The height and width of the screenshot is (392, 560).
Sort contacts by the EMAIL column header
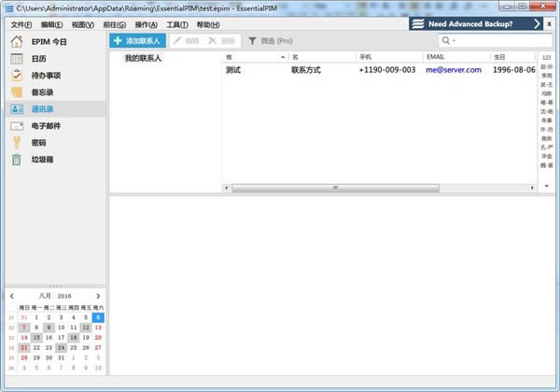click(455, 57)
